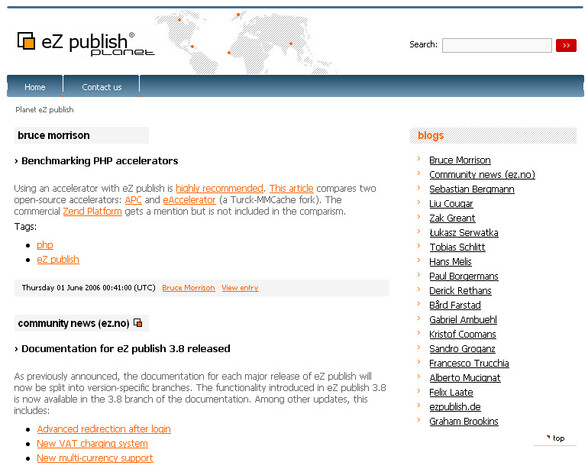Click the 'blogs' sidebar heading

coord(430,135)
